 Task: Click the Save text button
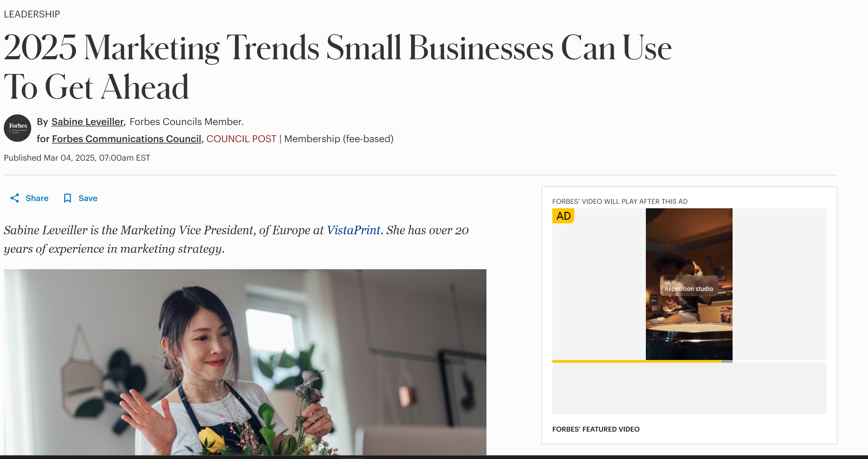click(x=88, y=198)
